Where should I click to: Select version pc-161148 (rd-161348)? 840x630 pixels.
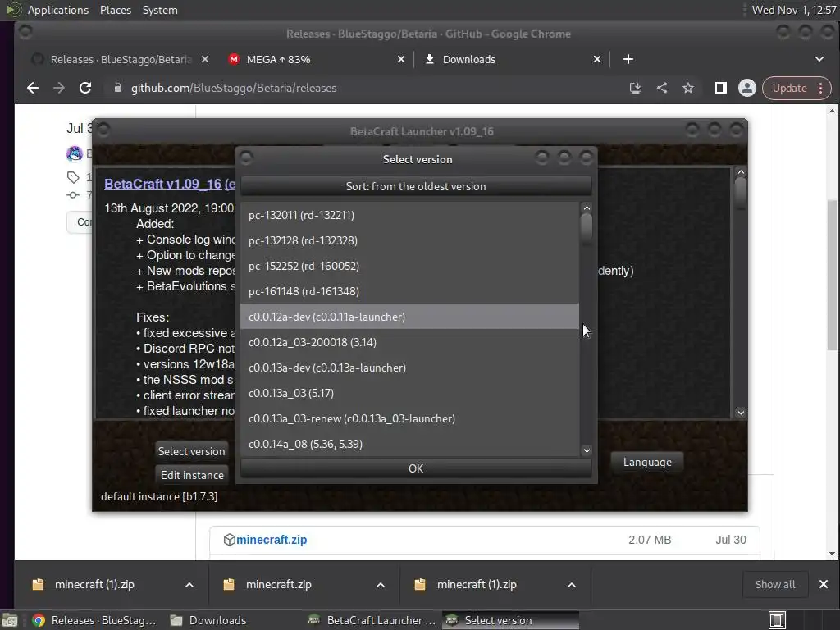[409, 291]
